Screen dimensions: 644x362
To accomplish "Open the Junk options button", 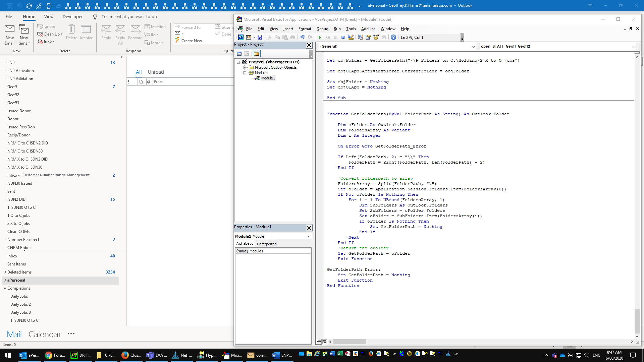I will click(46, 42).
